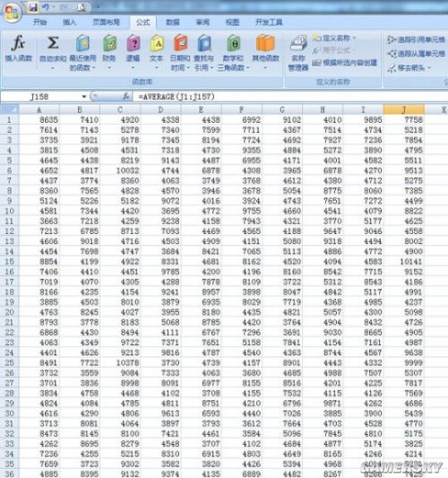Click the fx button beside formula bar
Screen dimensions: 448x478
125,97
